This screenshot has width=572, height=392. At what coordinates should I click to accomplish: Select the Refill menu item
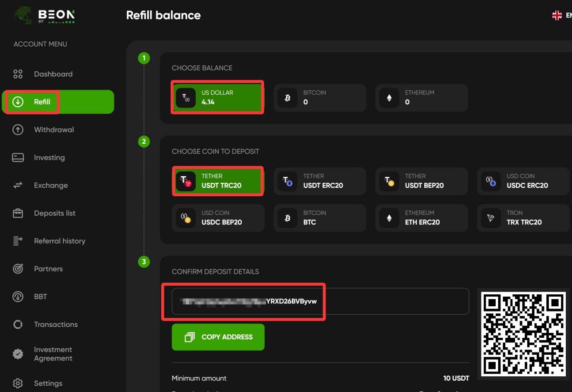pyautogui.click(x=58, y=102)
